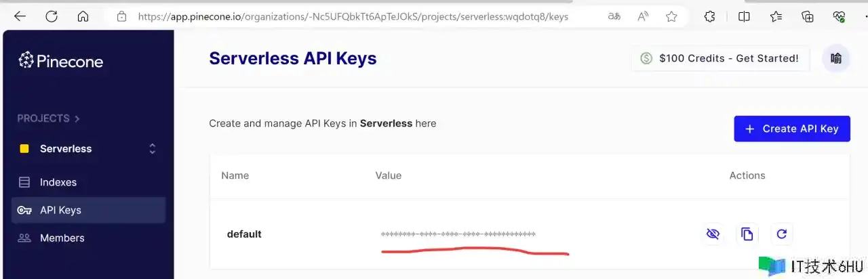Regenerate the default API key
Screen dimensions: 868x279
click(x=781, y=234)
